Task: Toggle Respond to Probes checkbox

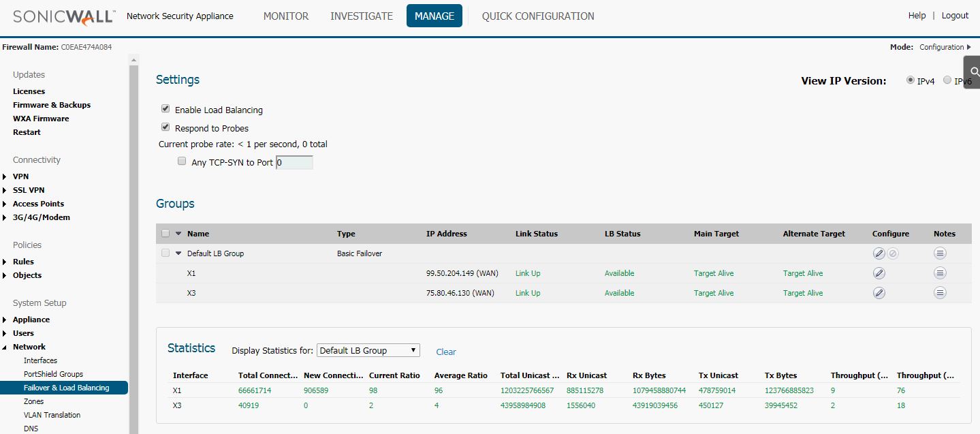Action: pos(165,127)
